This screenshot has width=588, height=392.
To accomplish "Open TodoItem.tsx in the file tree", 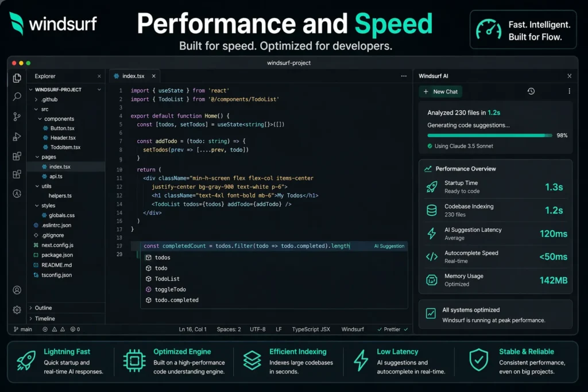I will pos(65,148).
